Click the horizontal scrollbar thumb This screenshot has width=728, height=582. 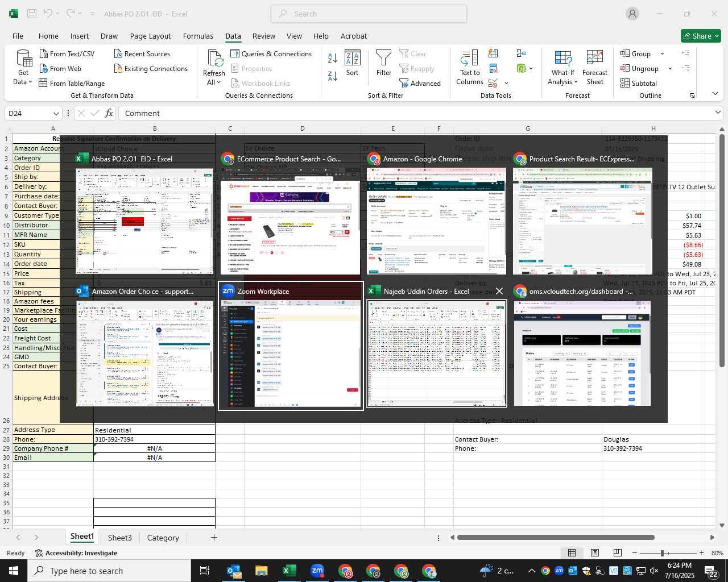(556, 537)
